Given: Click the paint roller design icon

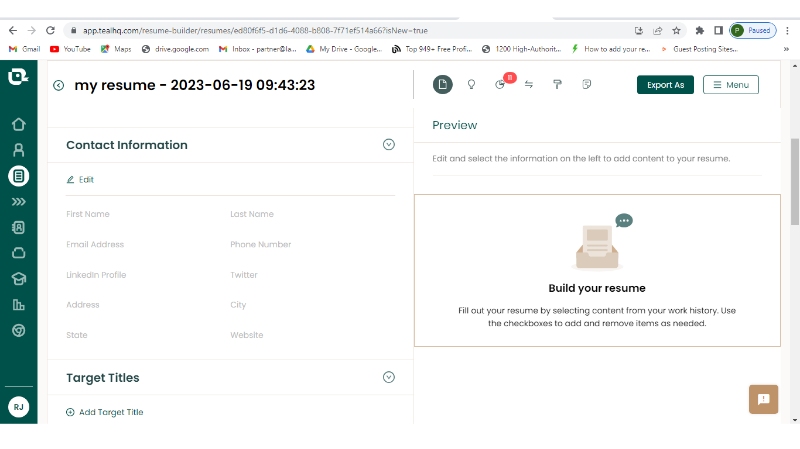Looking at the screenshot, I should 557,85.
